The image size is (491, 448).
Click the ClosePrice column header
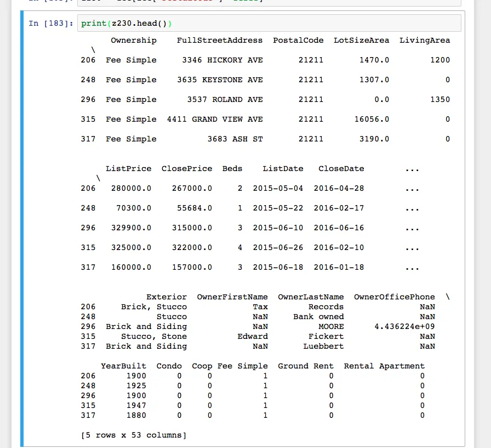pyautogui.click(x=187, y=168)
